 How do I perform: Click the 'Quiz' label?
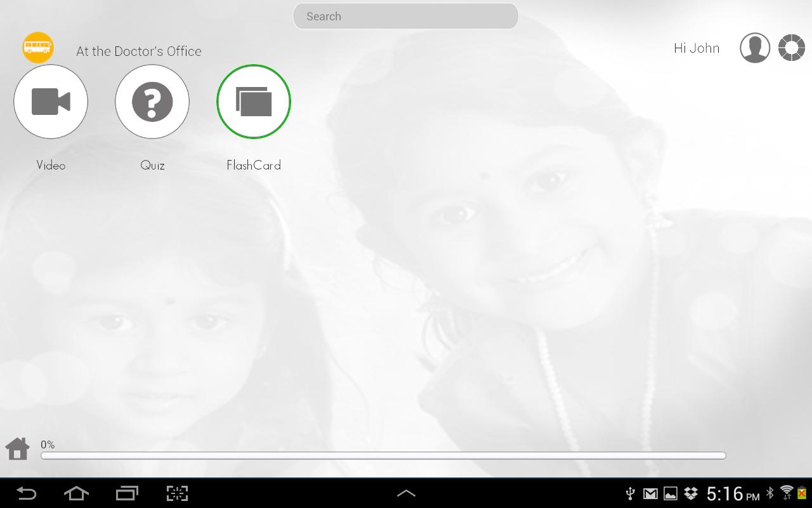pyautogui.click(x=152, y=165)
